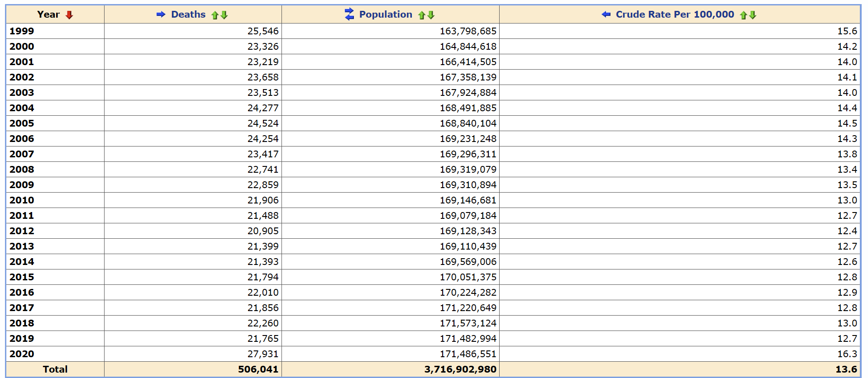Click the Year column header text
868x378 pixels.
48,14
